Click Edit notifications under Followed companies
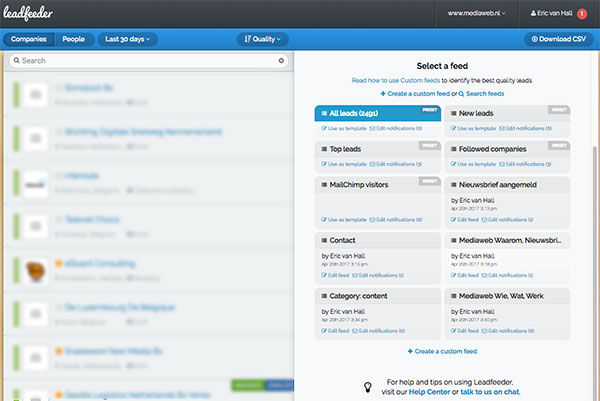The height and width of the screenshot is (401, 600). 525,164
